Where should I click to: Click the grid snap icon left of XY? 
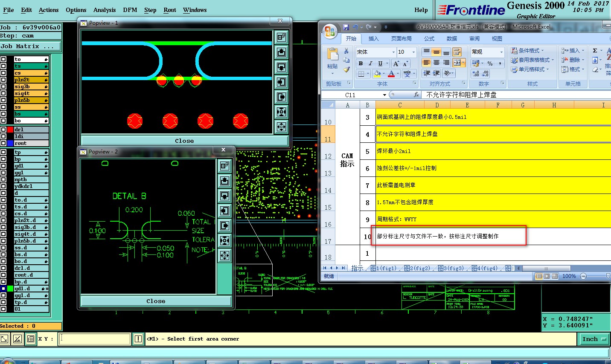pyautogui.click(x=30, y=339)
